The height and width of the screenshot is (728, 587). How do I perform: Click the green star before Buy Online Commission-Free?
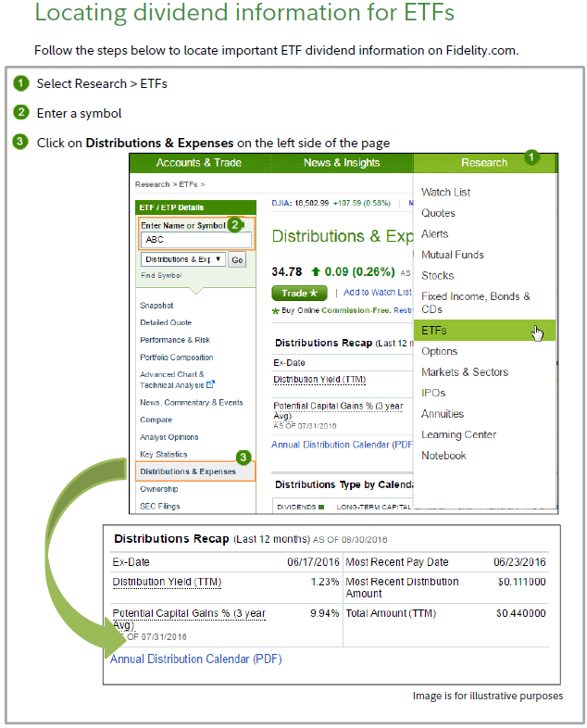point(275,311)
